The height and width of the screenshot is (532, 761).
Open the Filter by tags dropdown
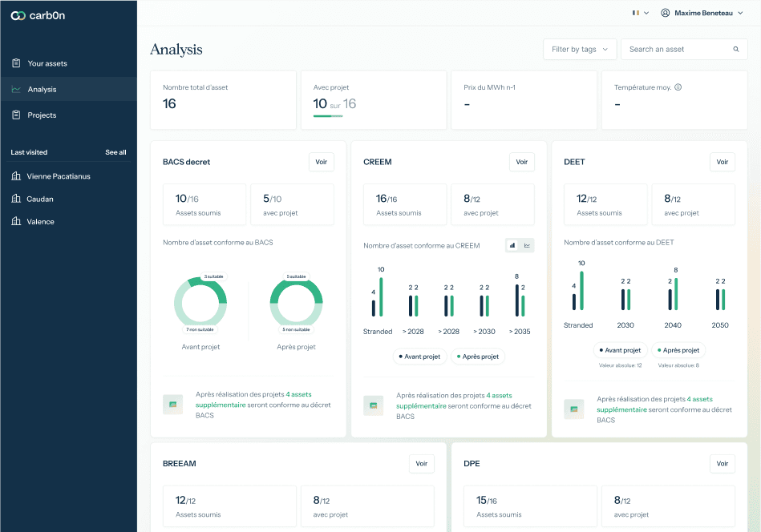click(x=580, y=50)
